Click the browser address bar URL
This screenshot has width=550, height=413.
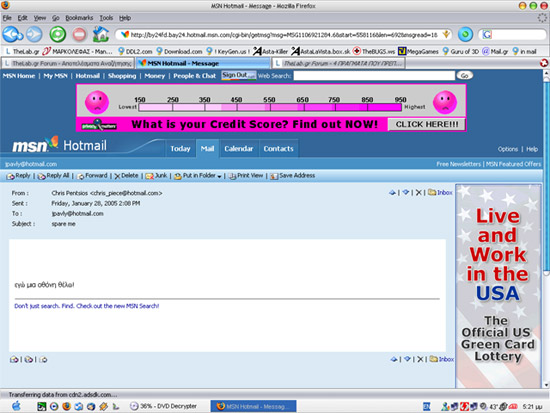pyautogui.click(x=283, y=35)
